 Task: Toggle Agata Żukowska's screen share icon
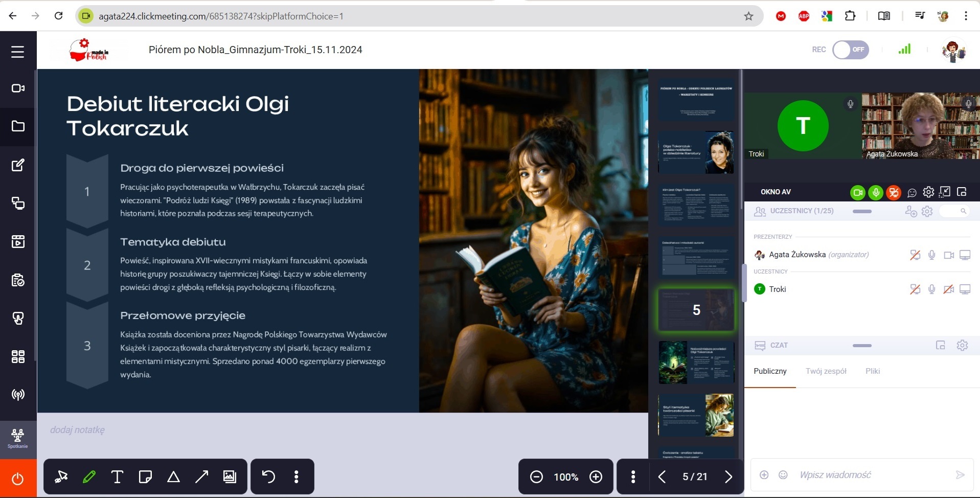pos(965,255)
